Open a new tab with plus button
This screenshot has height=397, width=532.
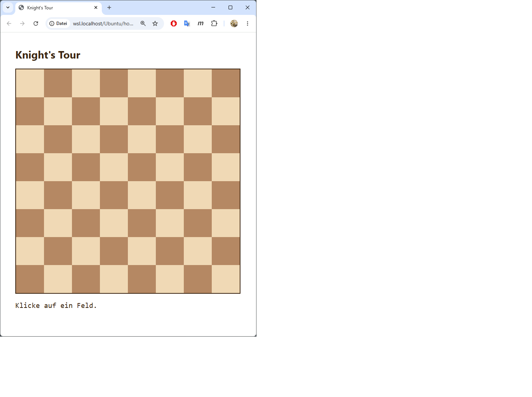109,7
